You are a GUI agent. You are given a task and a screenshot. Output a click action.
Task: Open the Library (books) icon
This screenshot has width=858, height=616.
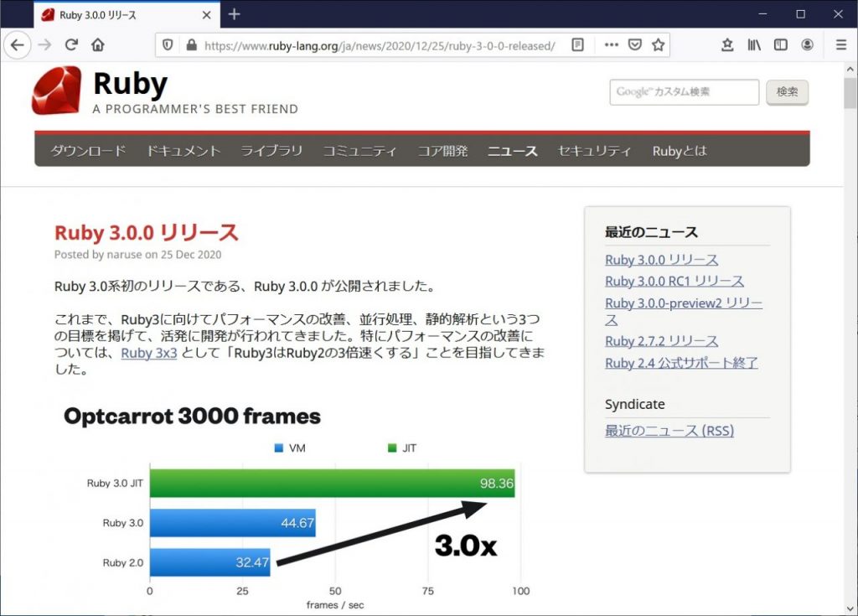click(754, 45)
